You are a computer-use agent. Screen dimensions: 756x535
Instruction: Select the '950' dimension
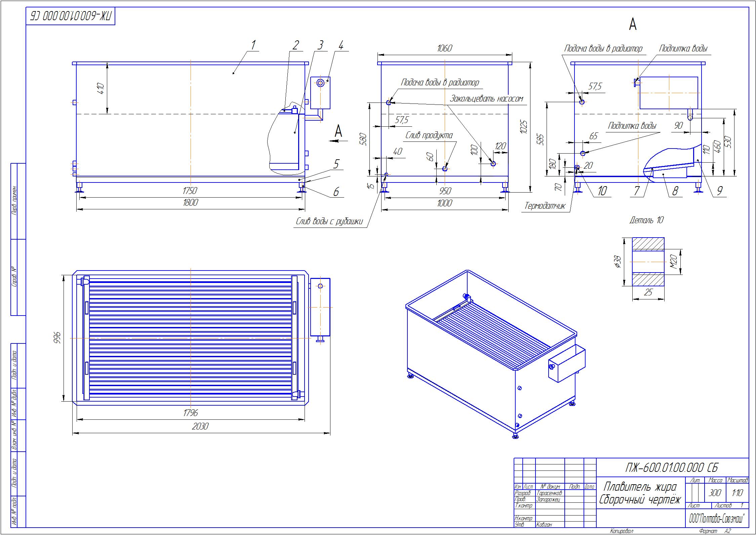coord(445,191)
